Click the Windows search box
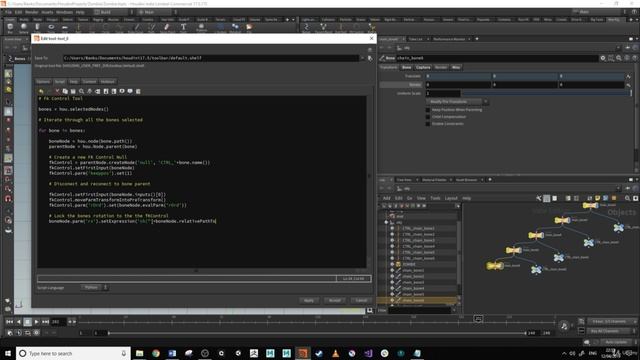Viewport: 640px width, 360px height. 73,353
